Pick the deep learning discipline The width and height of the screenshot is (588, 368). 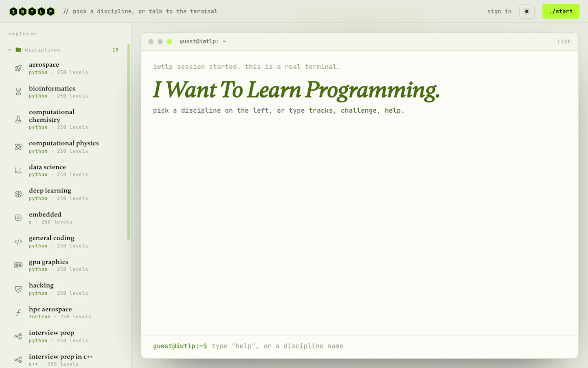(x=66, y=194)
